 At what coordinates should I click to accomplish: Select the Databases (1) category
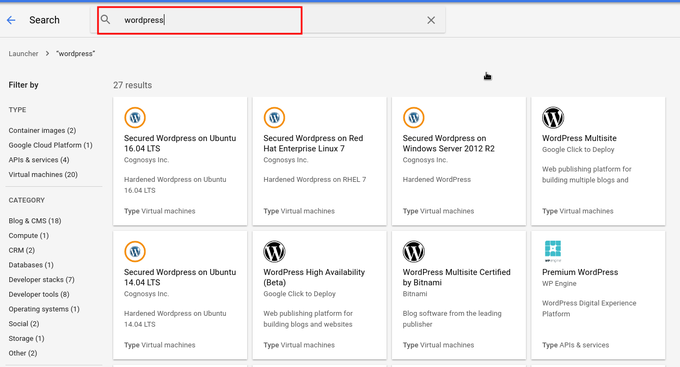click(x=31, y=265)
